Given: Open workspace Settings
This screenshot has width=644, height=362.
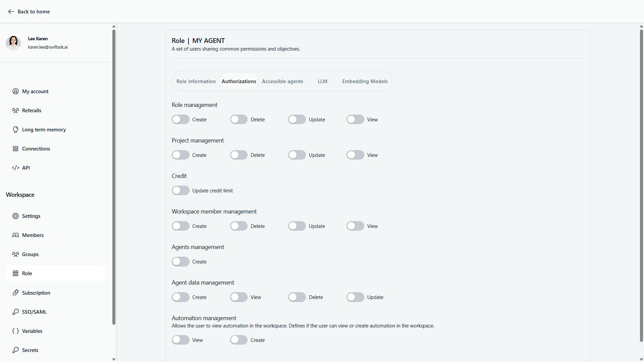Looking at the screenshot, I should 31,216.
